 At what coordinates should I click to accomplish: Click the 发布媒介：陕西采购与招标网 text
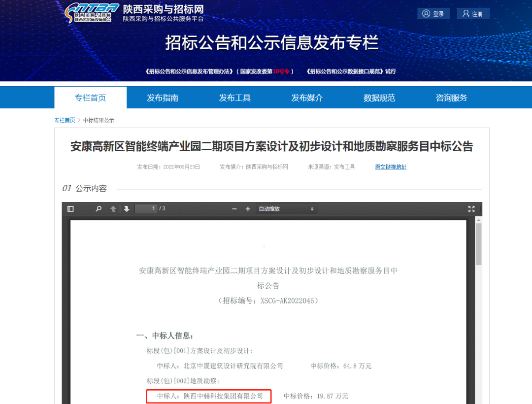point(254,167)
